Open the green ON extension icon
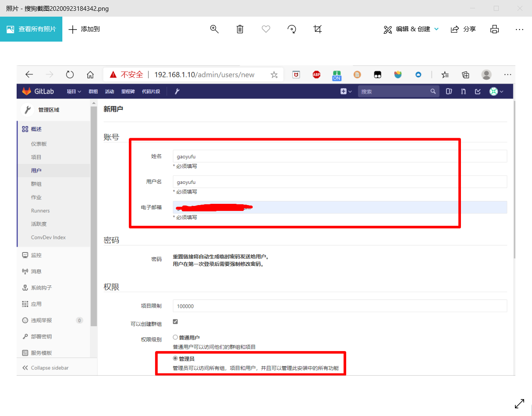 coord(337,75)
